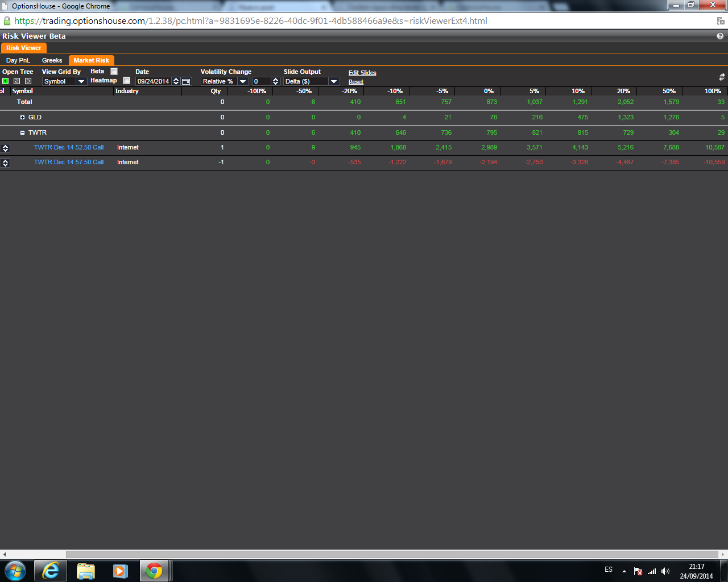The height and width of the screenshot is (582, 728).
Task: Click the browser address bar URL
Action: 251,21
